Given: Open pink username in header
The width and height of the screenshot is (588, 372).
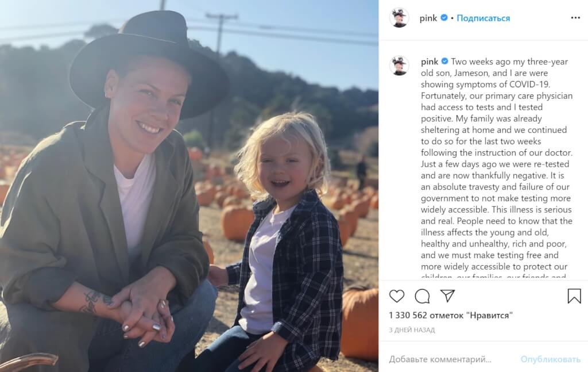Looking at the screenshot, I should coord(428,18).
